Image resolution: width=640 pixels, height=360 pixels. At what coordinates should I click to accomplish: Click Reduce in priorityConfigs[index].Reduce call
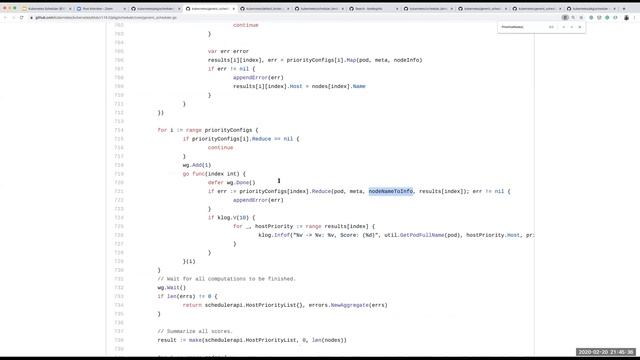click(321, 191)
